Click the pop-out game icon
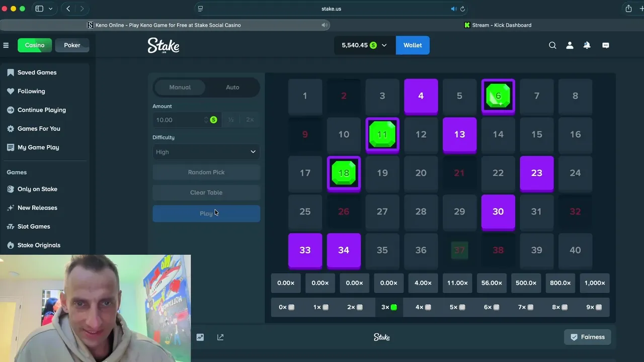Screen dimensions: 644x362 tap(220, 337)
